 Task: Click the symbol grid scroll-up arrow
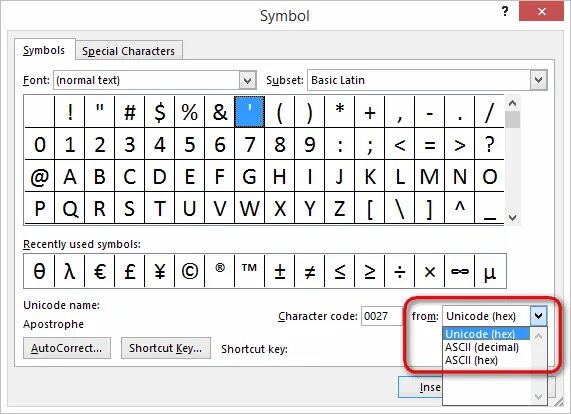click(512, 103)
